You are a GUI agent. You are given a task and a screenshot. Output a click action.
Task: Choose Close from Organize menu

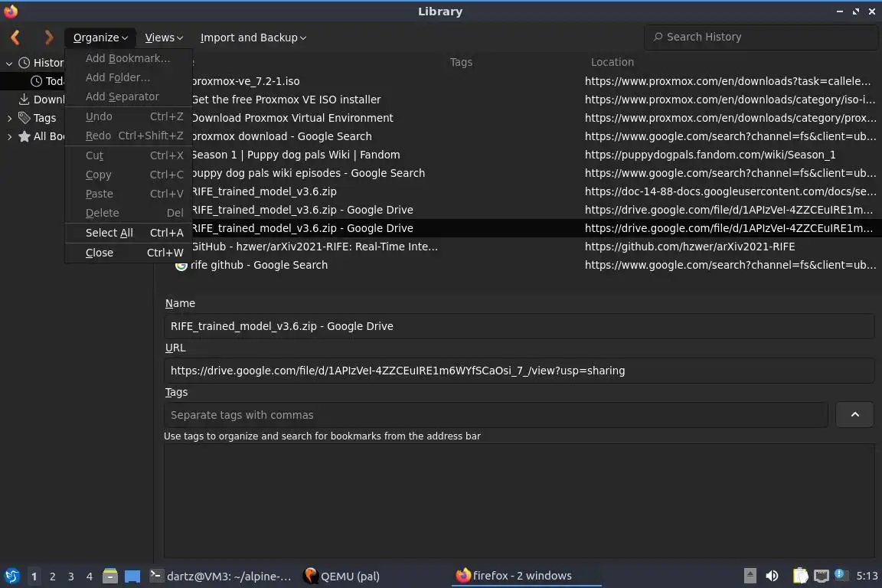click(x=129, y=253)
